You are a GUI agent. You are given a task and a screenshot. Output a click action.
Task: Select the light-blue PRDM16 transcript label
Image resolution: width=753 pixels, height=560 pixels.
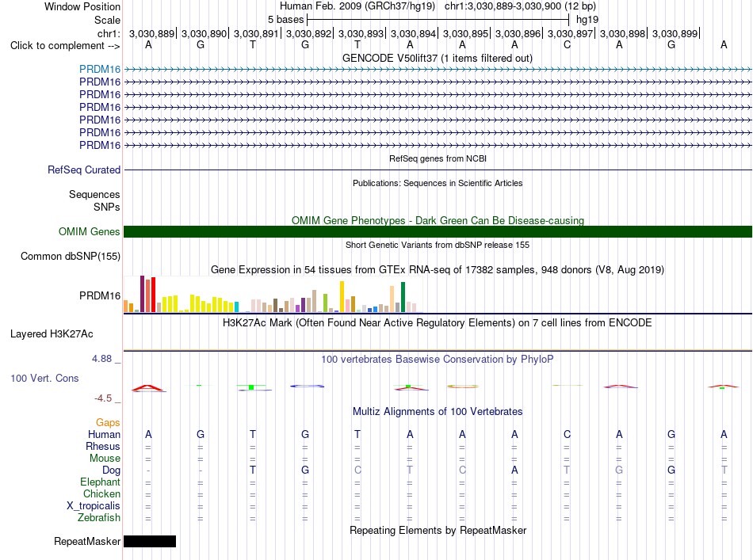tap(100, 69)
